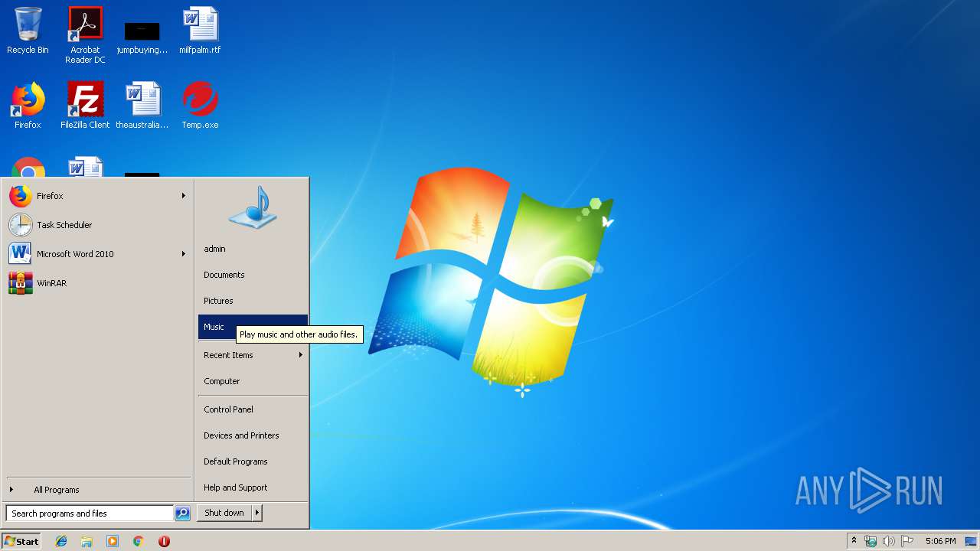Open Default Programs

253,461
